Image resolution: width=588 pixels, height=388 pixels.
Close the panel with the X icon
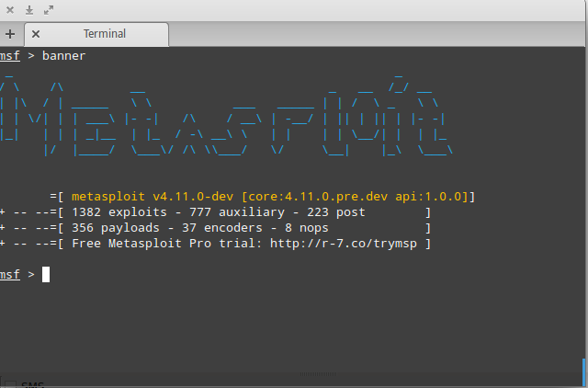pos(10,10)
